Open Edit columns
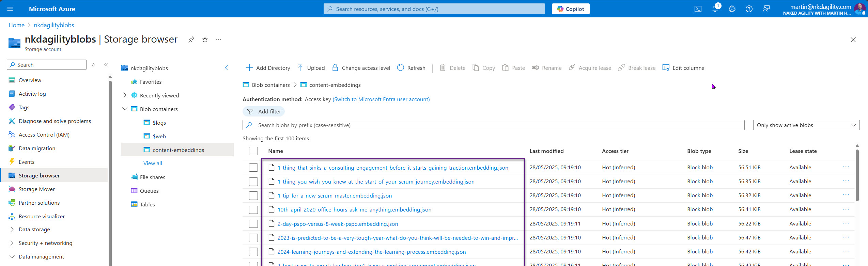The height and width of the screenshot is (266, 868). click(683, 68)
